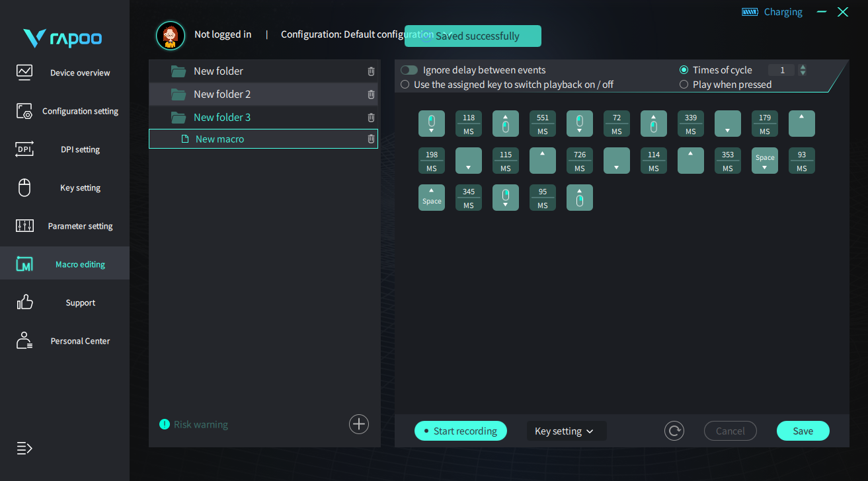
Task: Open the Key setting dropdown
Action: pyautogui.click(x=567, y=431)
